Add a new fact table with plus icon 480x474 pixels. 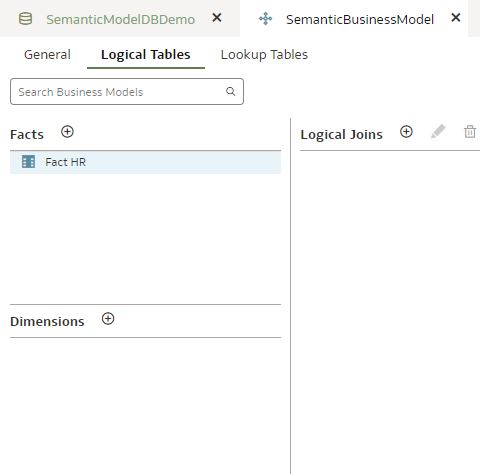pyautogui.click(x=67, y=132)
